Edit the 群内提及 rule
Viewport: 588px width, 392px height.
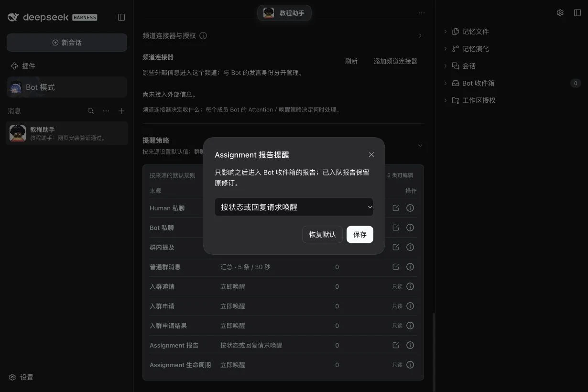tap(395, 247)
